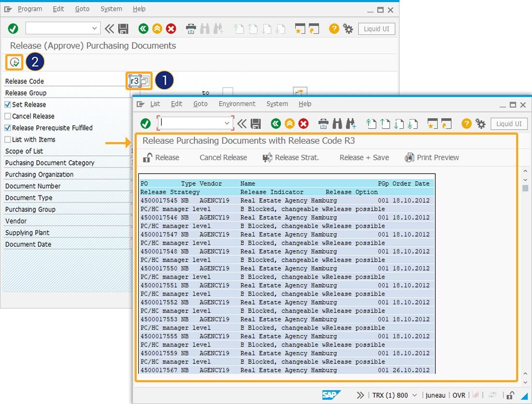Go to previous page in Release Code R3 window
532x404 pixels.
pos(385,123)
